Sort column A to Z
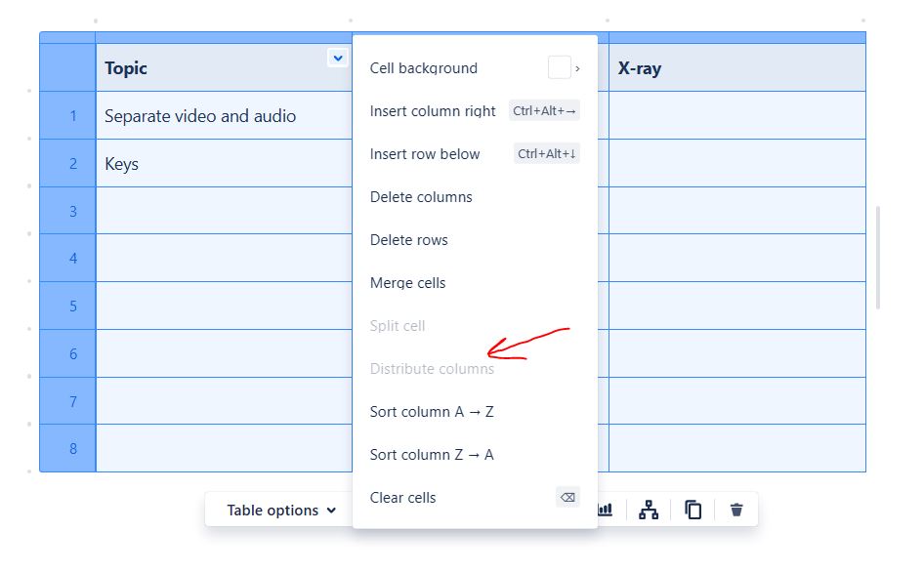 click(x=431, y=412)
